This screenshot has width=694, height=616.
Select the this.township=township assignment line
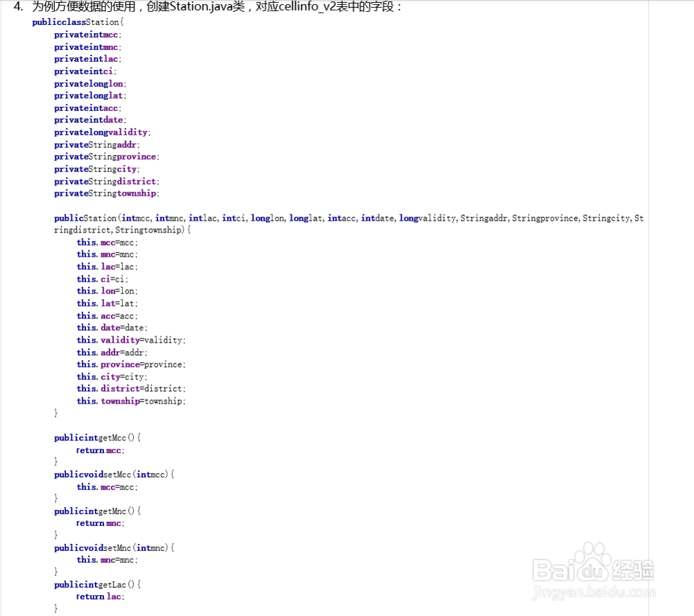pos(130,401)
